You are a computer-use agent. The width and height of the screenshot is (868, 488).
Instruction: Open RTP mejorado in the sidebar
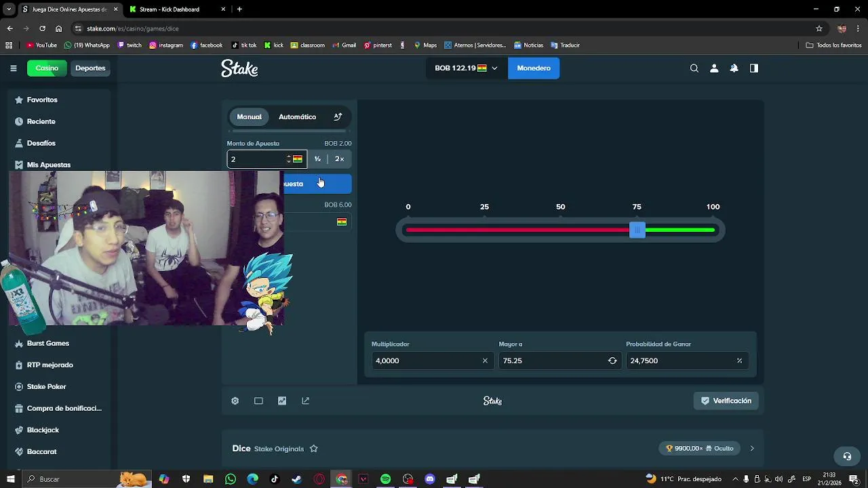(58, 365)
